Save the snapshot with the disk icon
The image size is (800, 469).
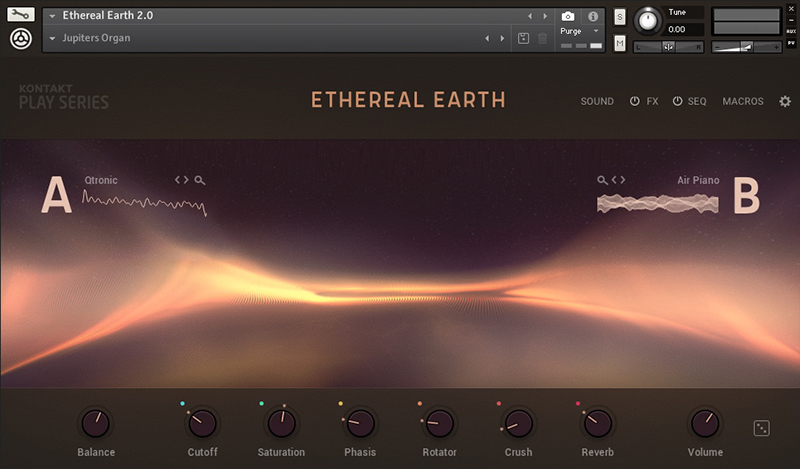click(x=523, y=38)
